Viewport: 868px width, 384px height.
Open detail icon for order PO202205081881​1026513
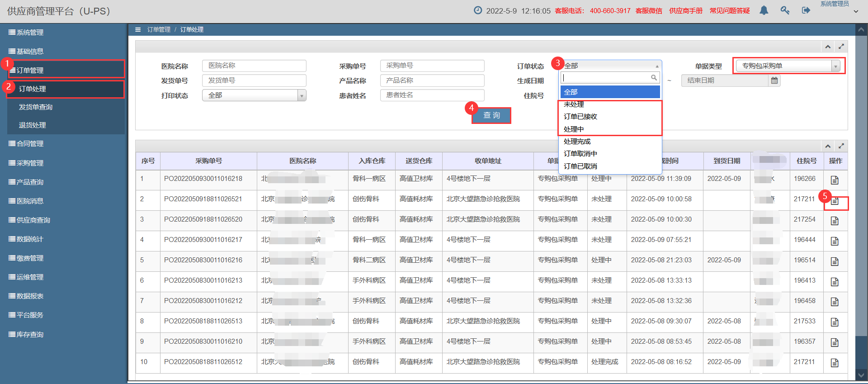(x=835, y=322)
